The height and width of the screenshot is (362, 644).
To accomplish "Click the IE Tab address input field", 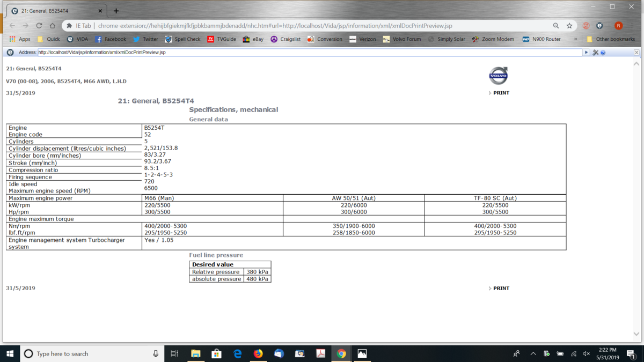I will [x=309, y=53].
